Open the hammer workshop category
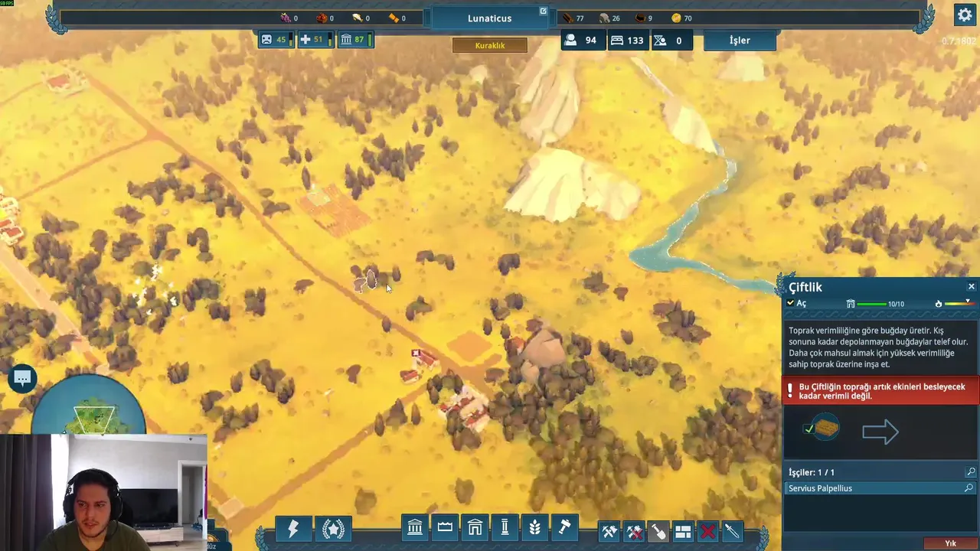This screenshot has width=980, height=551. click(564, 527)
